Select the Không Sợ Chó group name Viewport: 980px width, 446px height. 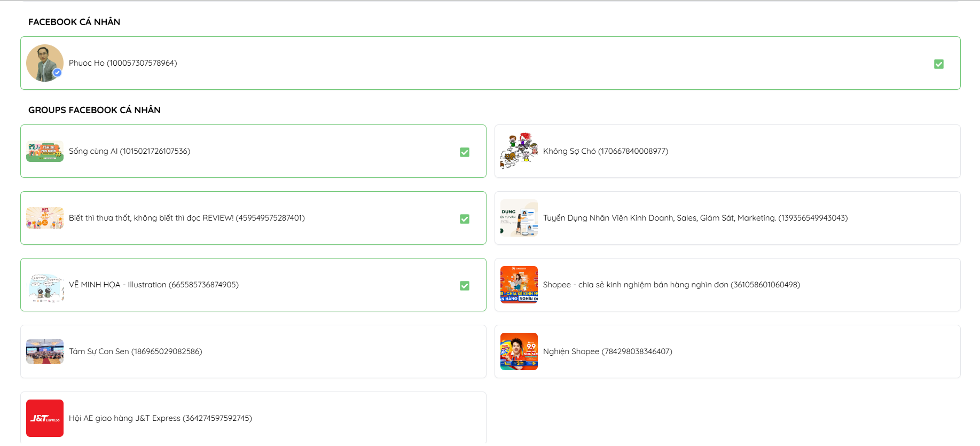pyautogui.click(x=605, y=151)
